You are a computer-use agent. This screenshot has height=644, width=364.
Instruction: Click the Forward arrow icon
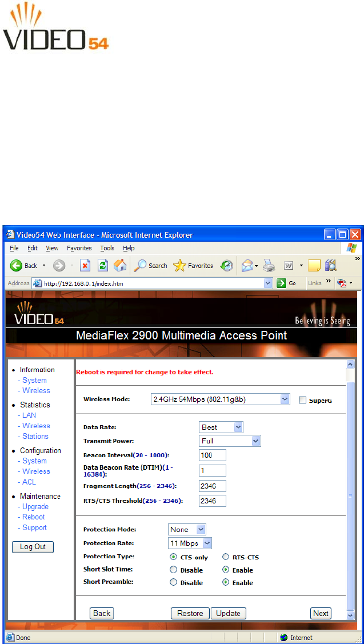pyautogui.click(x=59, y=266)
